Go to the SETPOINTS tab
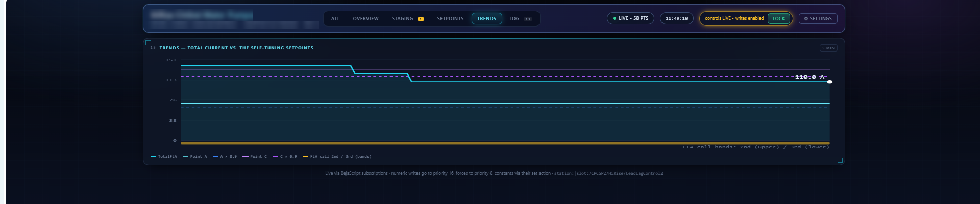Image resolution: width=980 pixels, height=204 pixels. [450, 19]
